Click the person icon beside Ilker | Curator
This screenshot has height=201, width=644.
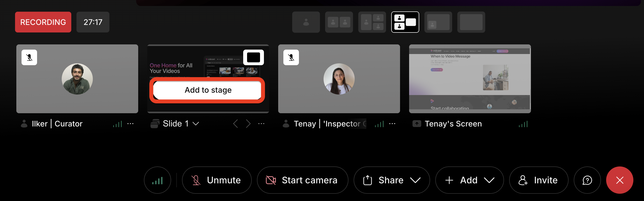point(24,124)
